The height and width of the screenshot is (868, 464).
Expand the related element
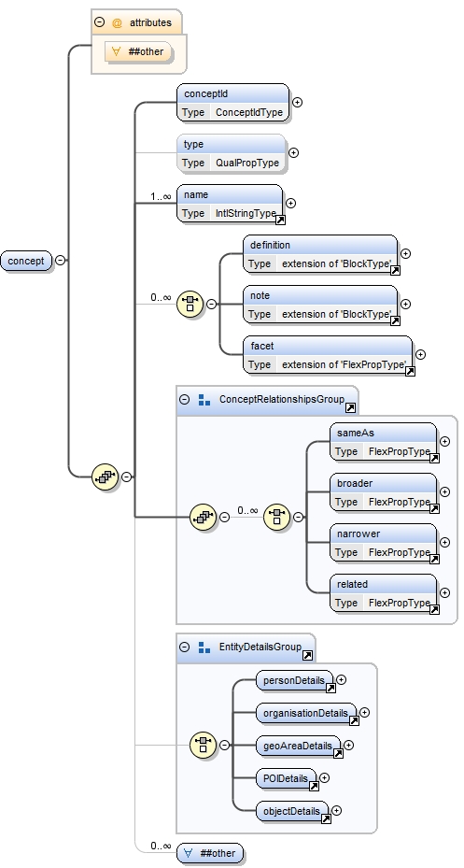[444, 592]
